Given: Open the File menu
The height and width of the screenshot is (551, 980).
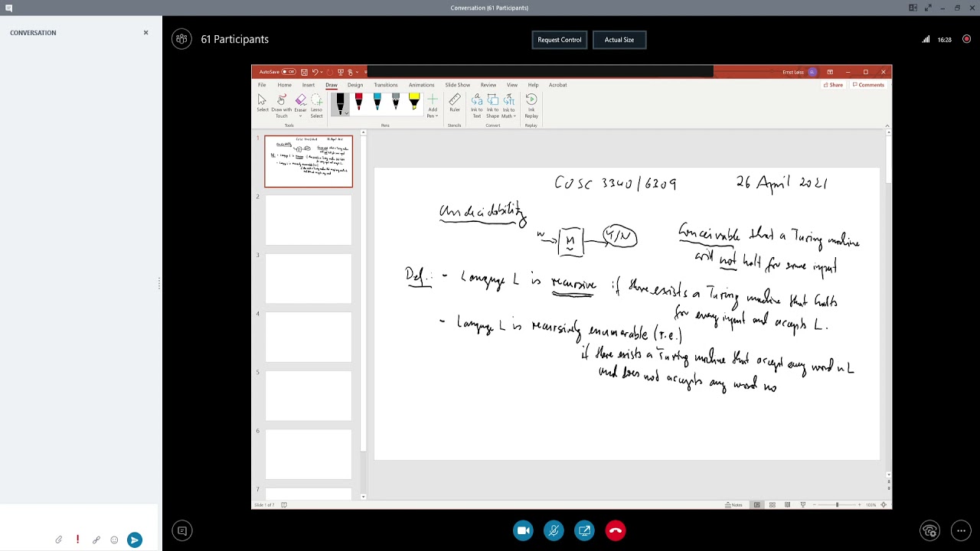Looking at the screenshot, I should click(x=262, y=85).
